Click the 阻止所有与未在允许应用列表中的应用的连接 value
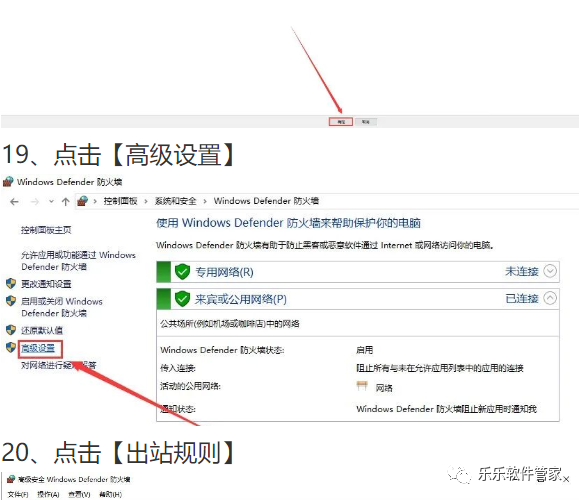Screen dimensions: 580x500 click(440, 368)
